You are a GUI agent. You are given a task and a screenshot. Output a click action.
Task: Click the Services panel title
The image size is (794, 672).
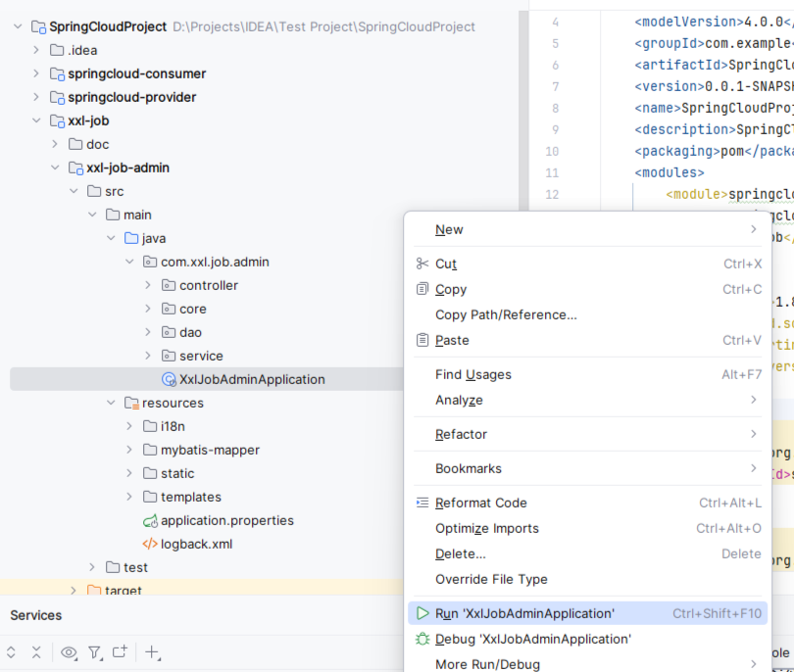tap(36, 615)
